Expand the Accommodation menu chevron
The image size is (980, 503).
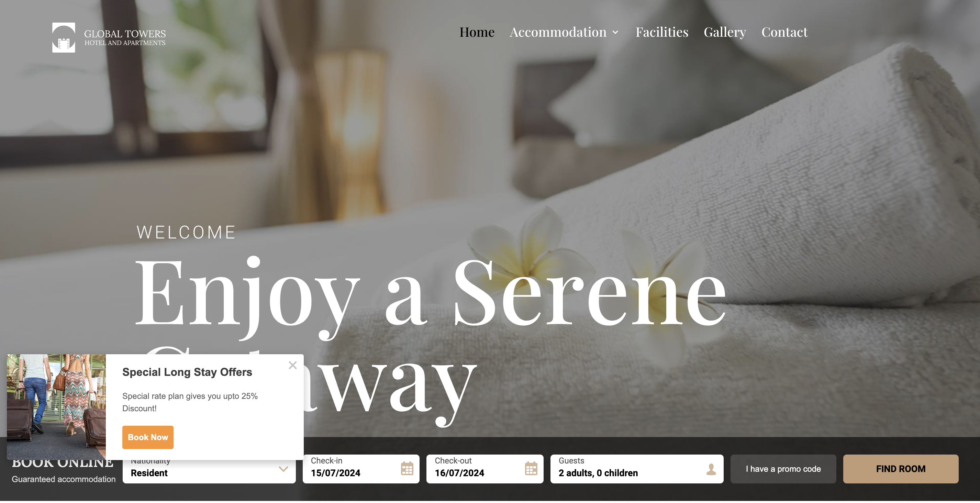coord(615,33)
